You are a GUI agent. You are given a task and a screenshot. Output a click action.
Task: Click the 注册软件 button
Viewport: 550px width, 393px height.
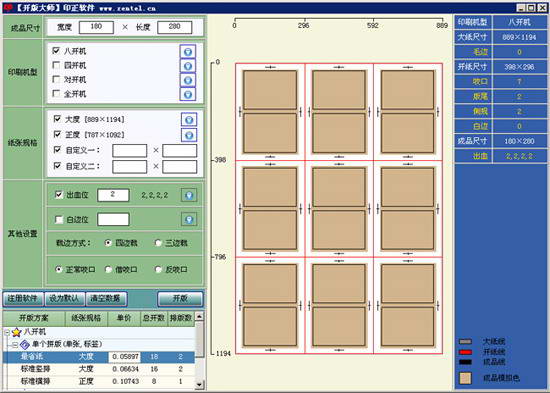pos(23,299)
